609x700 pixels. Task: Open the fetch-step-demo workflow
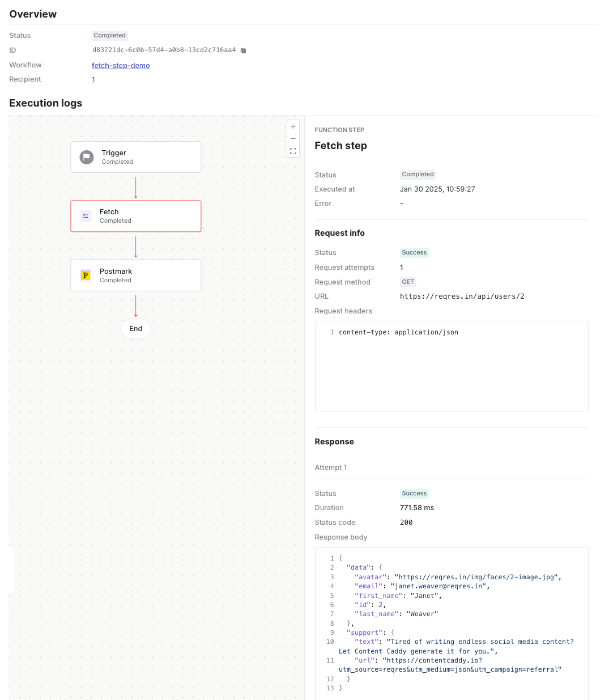[121, 65]
